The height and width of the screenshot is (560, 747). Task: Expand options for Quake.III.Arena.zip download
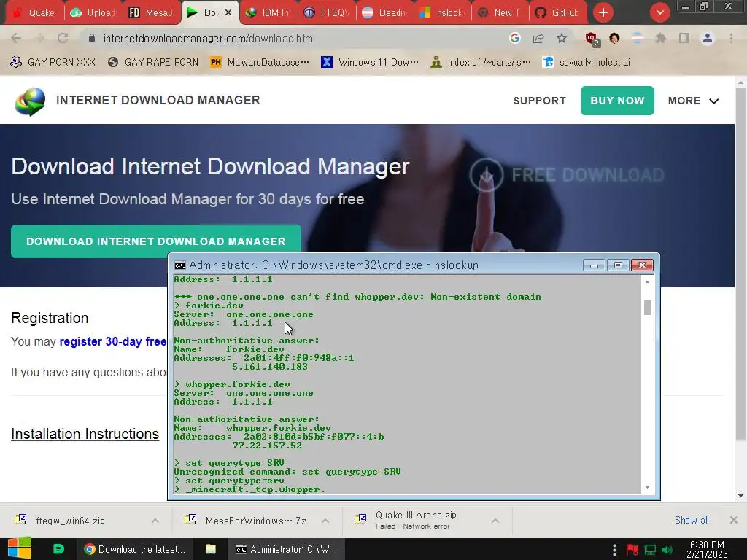[495, 521]
